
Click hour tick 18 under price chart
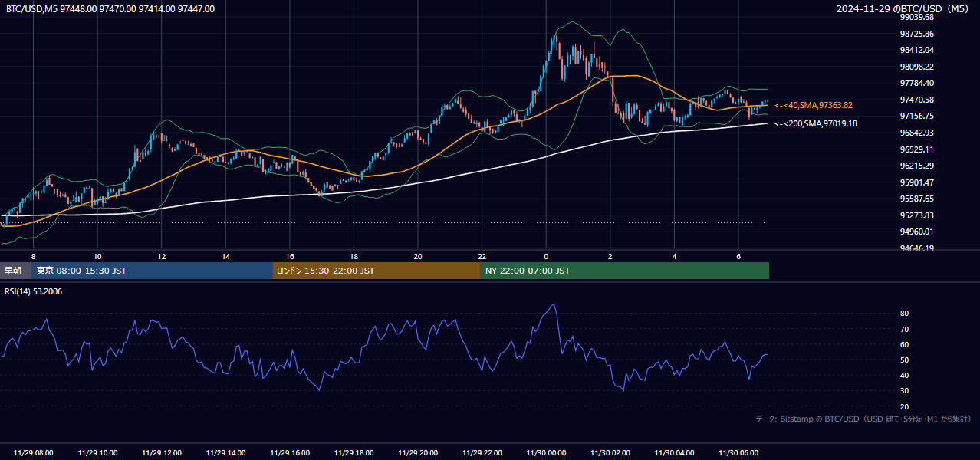tap(354, 256)
